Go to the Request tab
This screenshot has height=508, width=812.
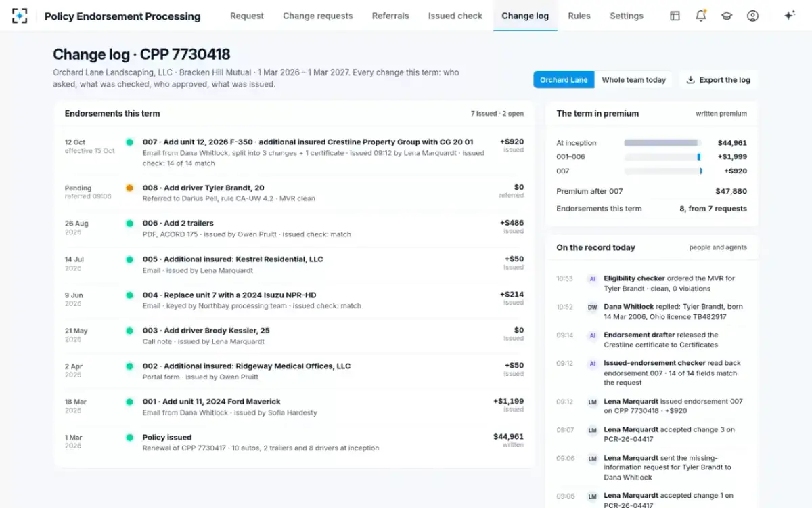tap(247, 16)
